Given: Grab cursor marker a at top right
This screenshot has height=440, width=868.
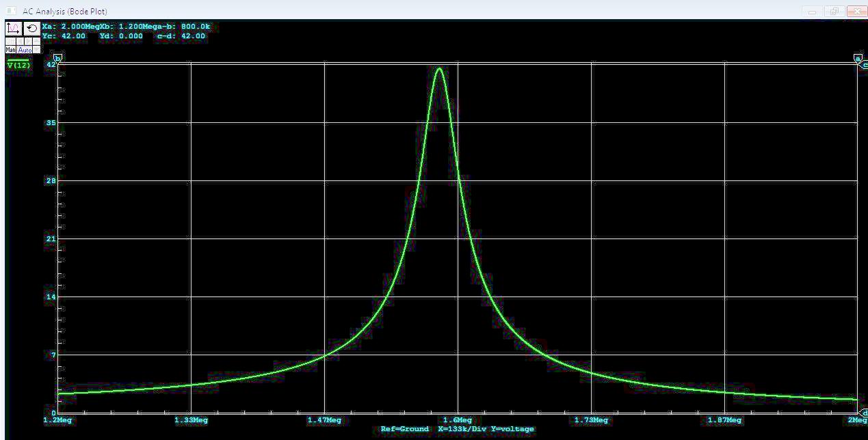Looking at the screenshot, I should pos(858,59).
